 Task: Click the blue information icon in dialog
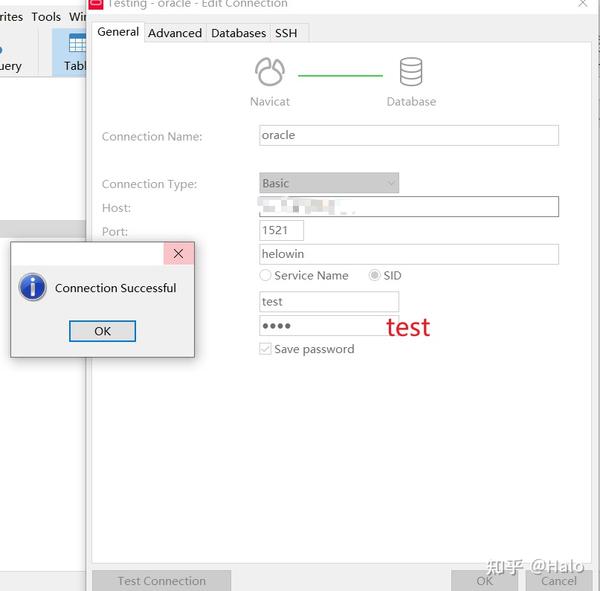click(x=33, y=287)
